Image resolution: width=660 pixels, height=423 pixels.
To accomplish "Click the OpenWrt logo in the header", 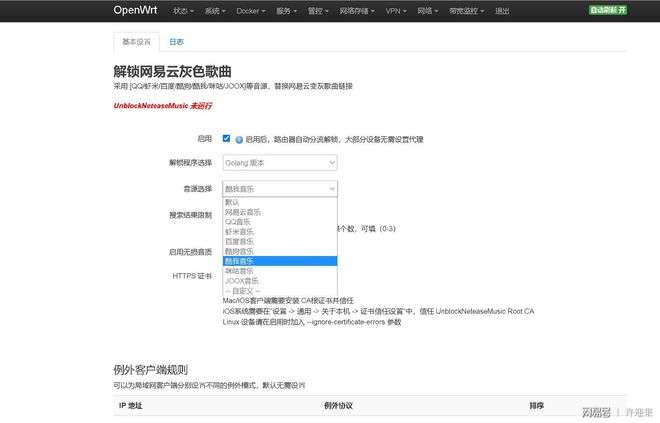I will click(136, 10).
